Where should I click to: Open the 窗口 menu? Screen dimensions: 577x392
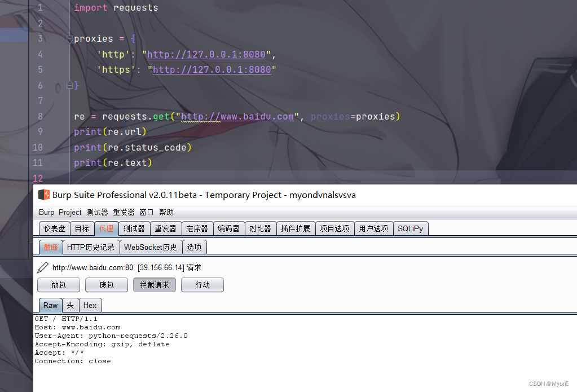tap(147, 213)
